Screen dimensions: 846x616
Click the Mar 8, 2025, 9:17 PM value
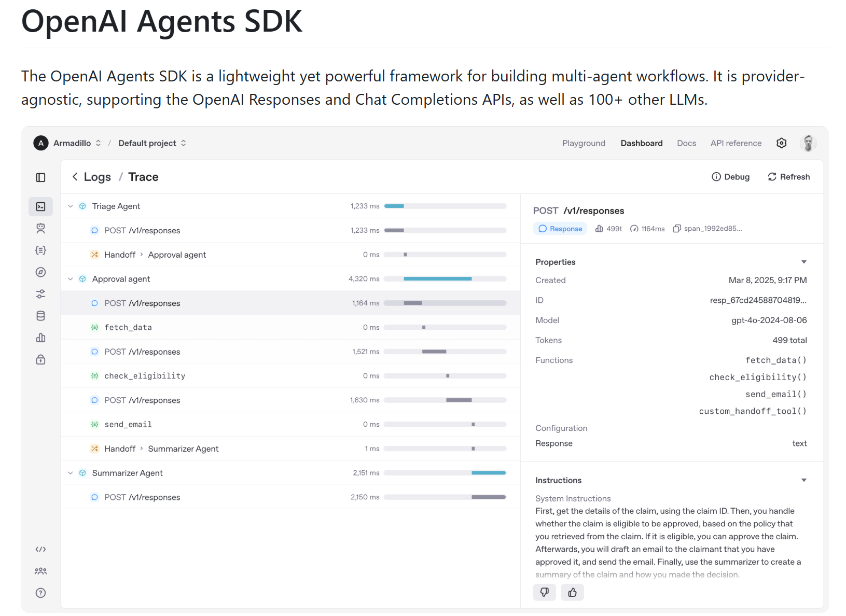[768, 280]
